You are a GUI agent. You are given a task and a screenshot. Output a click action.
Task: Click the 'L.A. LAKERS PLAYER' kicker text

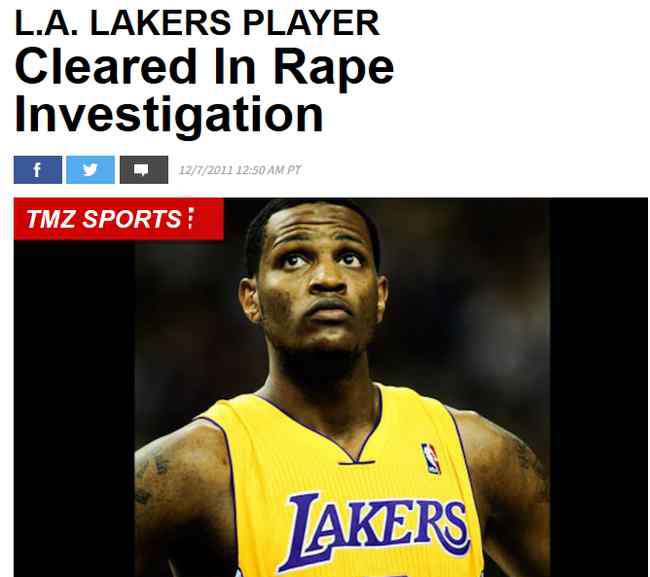pos(197,23)
